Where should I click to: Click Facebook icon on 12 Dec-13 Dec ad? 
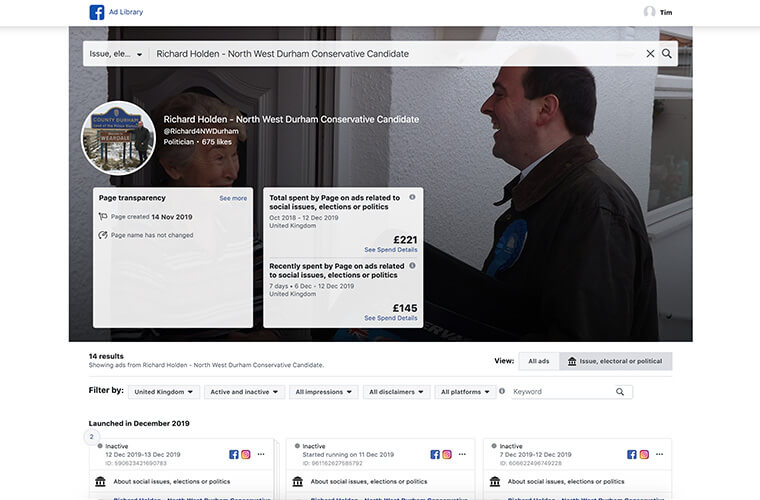click(x=234, y=454)
